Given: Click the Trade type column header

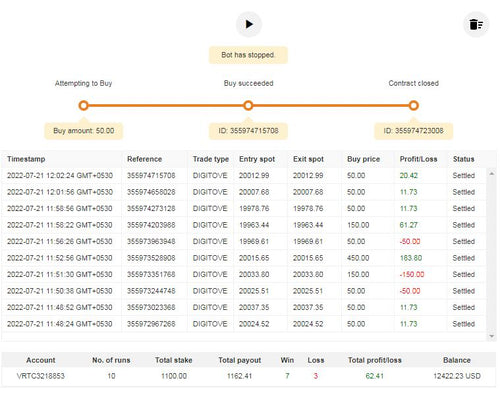Looking at the screenshot, I should point(211,159).
